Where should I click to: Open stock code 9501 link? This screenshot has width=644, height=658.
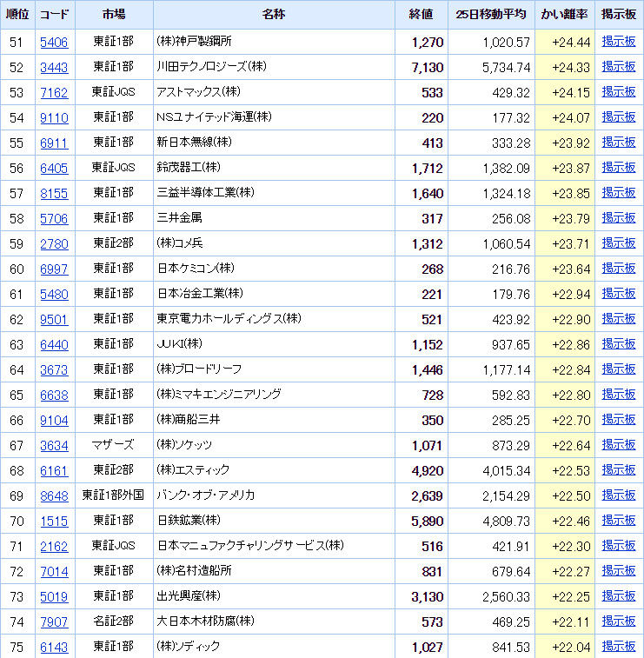[x=54, y=320]
